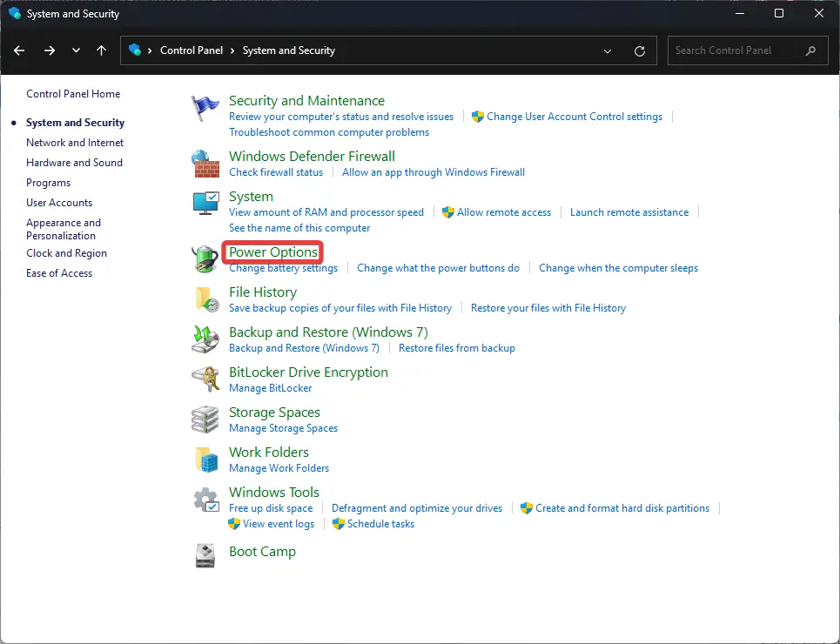Click View event logs
Image resolution: width=840 pixels, height=644 pixels.
[x=279, y=524]
